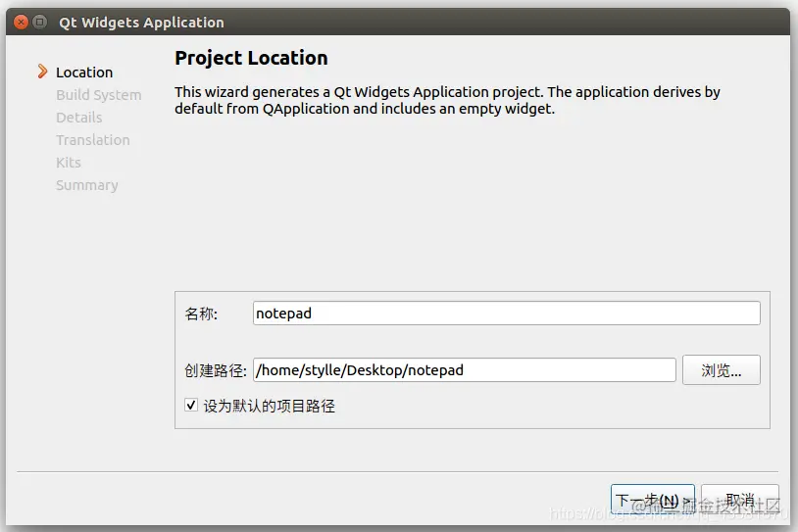
Task: Click the creation path field /home/stylle/Desktop/notepad
Action: 464,369
